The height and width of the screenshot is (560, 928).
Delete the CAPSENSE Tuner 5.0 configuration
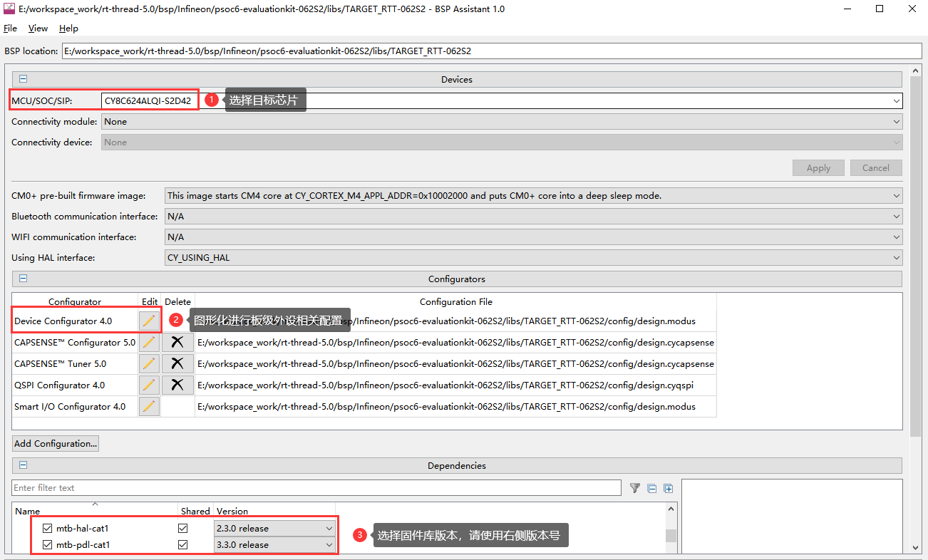(177, 364)
